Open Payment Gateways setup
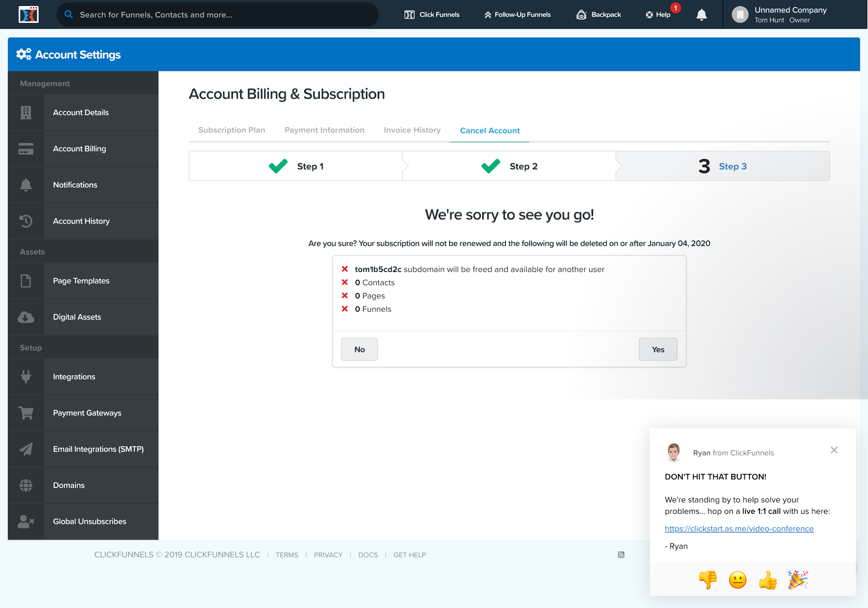868x608 pixels. tap(83, 413)
